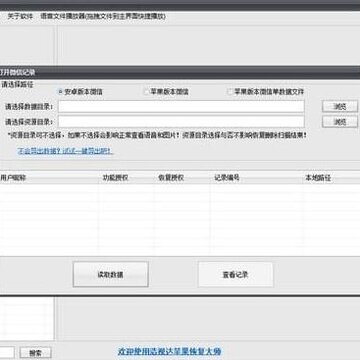Open the 语音文件播放器 menu item
360x360 pixels.
point(103,16)
